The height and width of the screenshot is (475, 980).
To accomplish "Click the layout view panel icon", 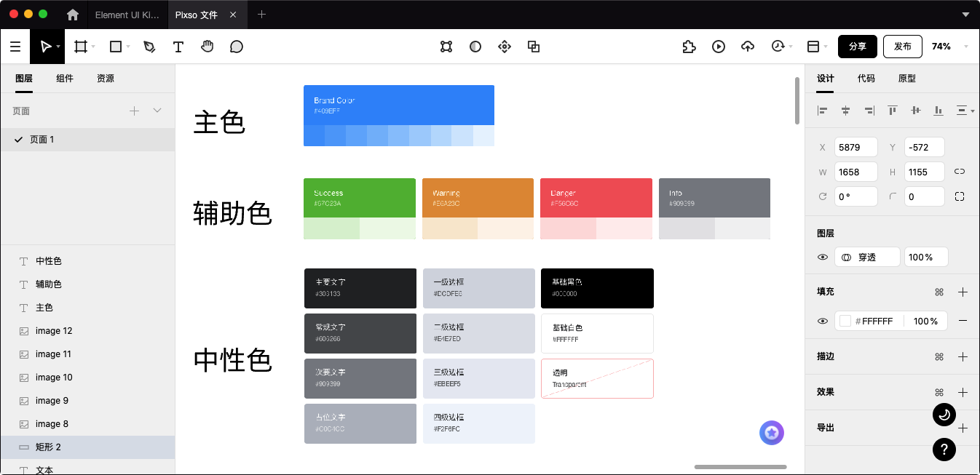I will [813, 47].
